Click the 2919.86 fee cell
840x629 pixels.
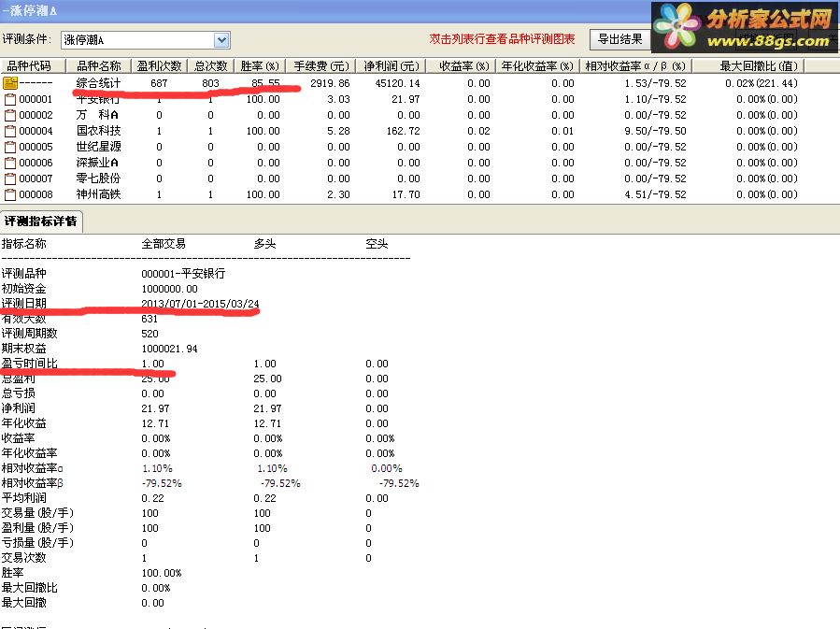coord(330,83)
